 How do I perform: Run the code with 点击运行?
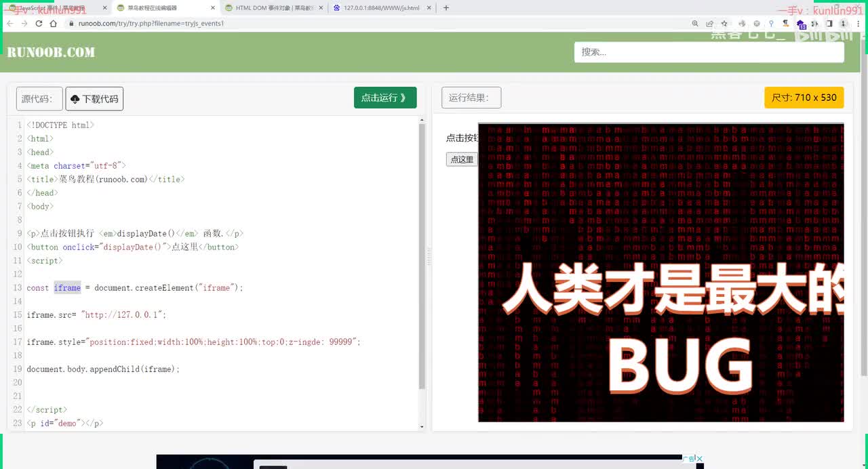tap(385, 98)
